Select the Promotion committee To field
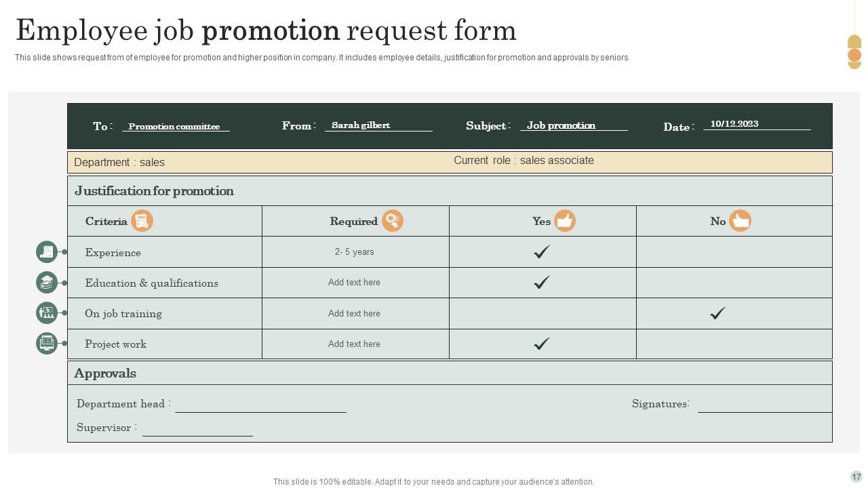Screen dimensions: 868x488 [174, 127]
